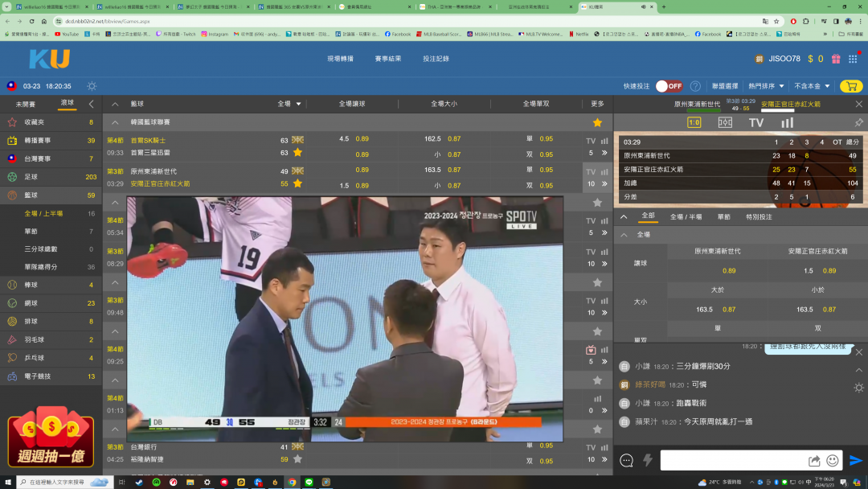
Task: Click the KU logo
Action: point(50,59)
